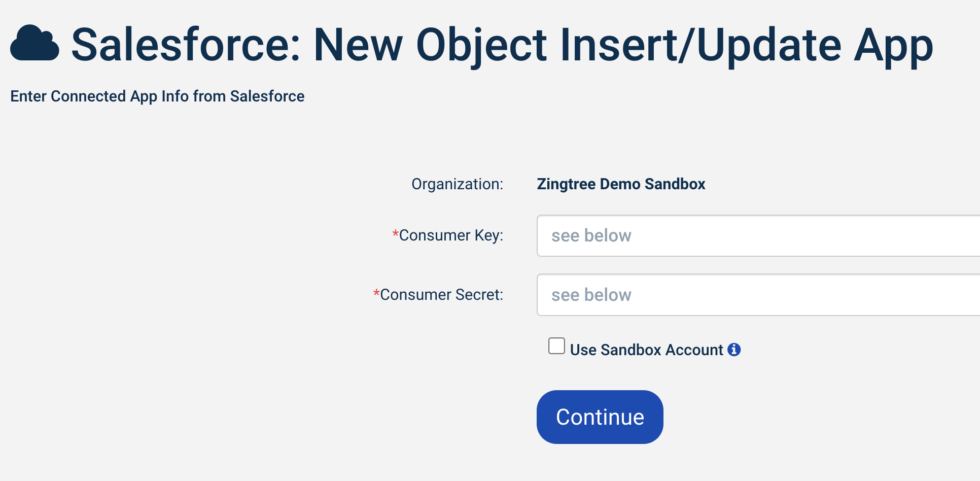Click the Enter Connected App Info subtitle
Viewport: 980px width, 481px height.
[x=157, y=96]
